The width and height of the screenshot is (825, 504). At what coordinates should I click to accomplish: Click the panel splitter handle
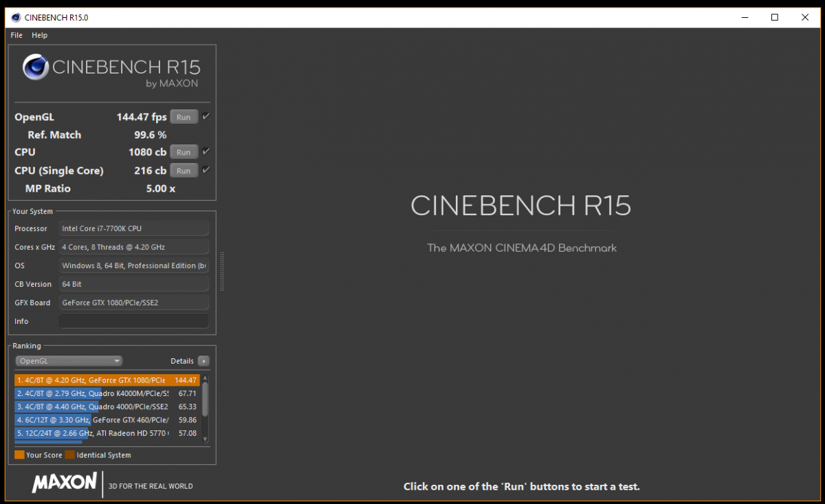[221, 272]
